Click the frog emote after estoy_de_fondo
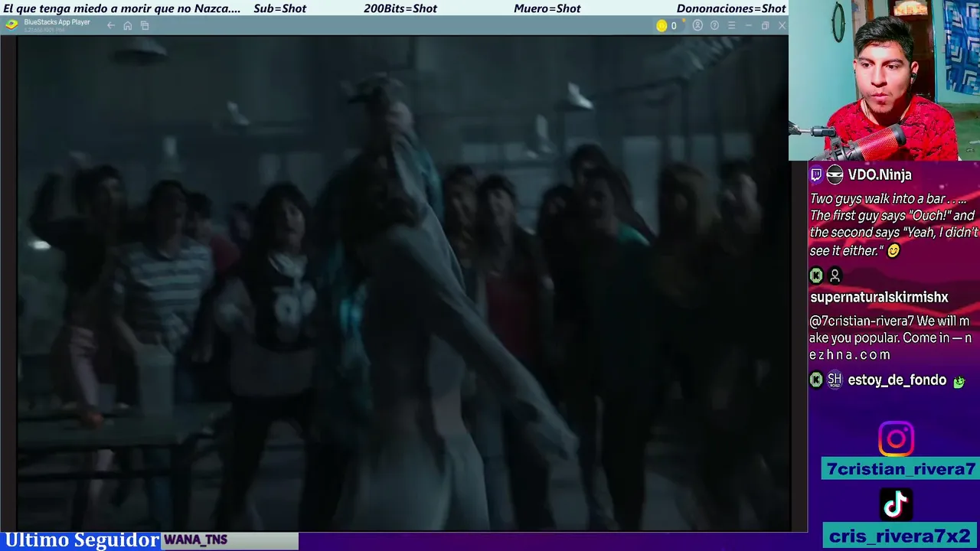 (x=959, y=381)
